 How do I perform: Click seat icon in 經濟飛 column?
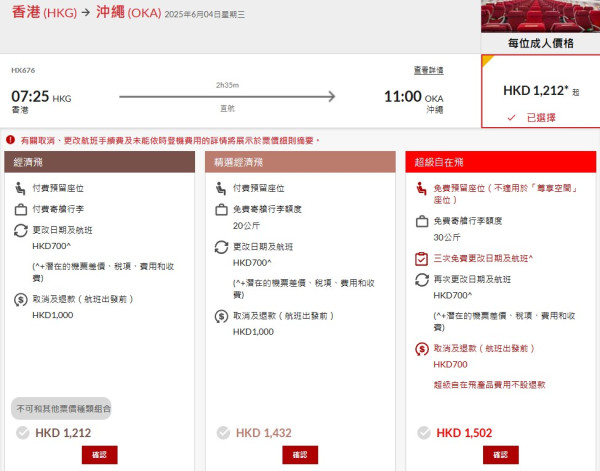[x=20, y=188]
